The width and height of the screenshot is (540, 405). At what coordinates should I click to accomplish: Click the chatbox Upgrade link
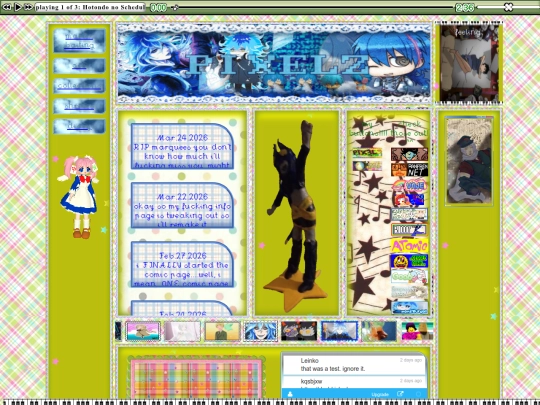380,395
